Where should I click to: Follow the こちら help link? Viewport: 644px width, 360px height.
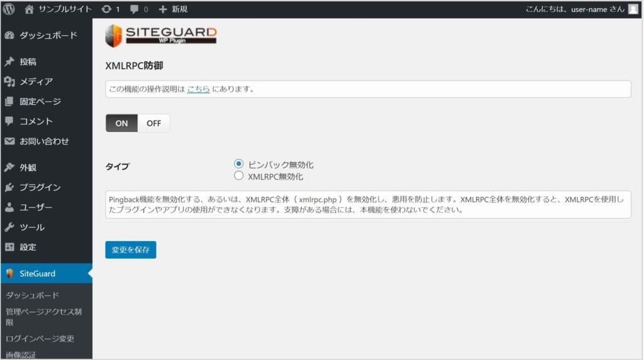pos(198,89)
